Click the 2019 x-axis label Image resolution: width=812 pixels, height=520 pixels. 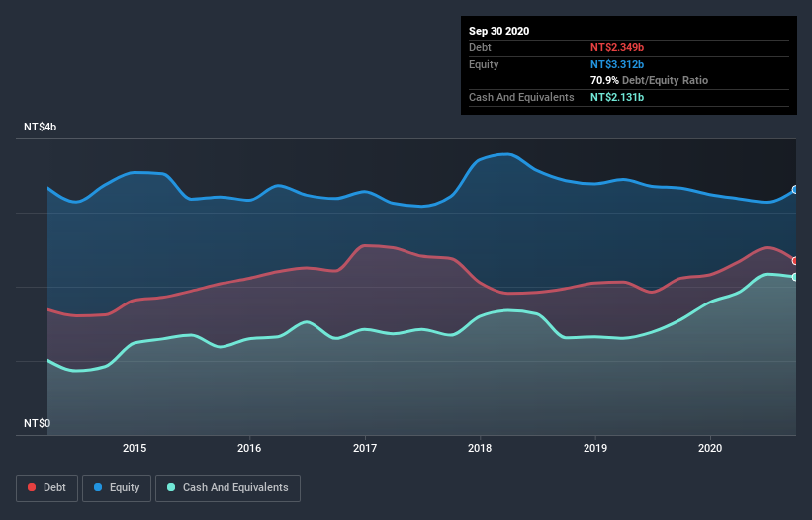[595, 448]
